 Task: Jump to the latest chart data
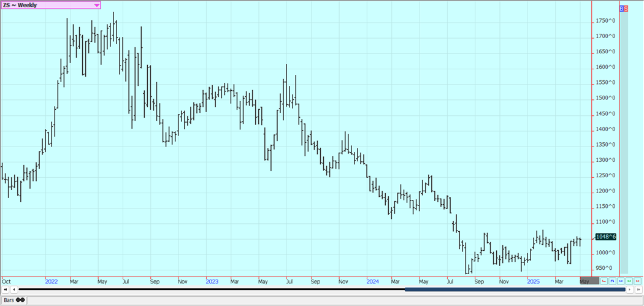(x=638, y=289)
